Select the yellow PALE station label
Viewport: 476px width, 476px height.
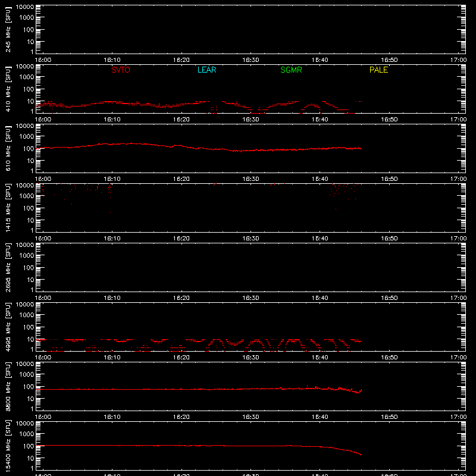pyautogui.click(x=378, y=70)
